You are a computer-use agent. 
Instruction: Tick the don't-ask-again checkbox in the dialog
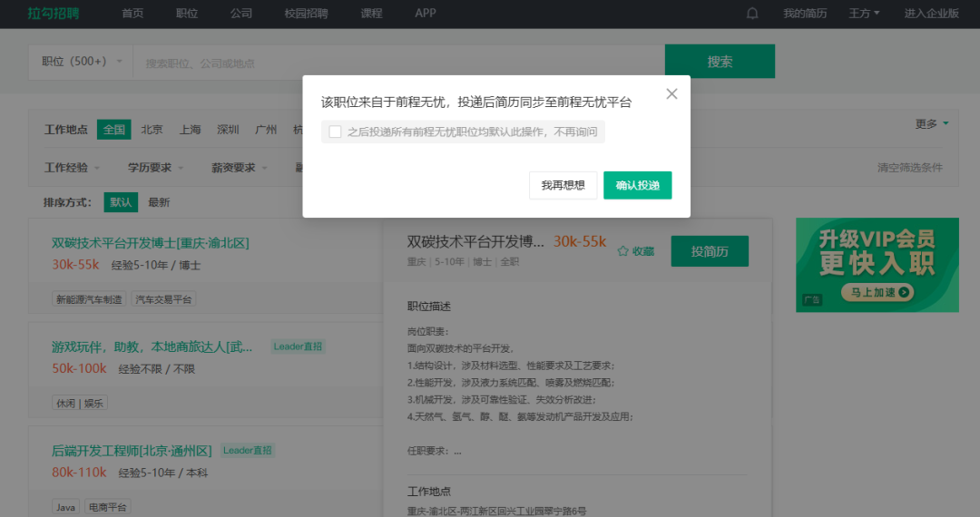tap(335, 132)
